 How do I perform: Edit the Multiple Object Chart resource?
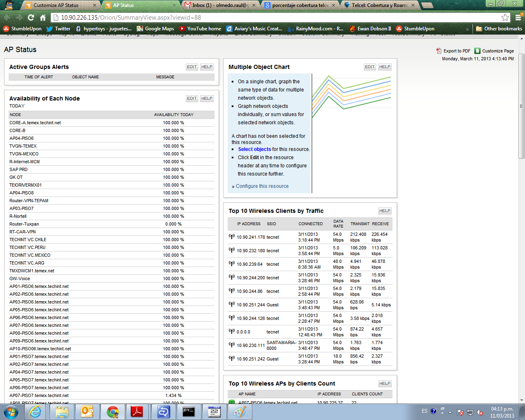370,67
